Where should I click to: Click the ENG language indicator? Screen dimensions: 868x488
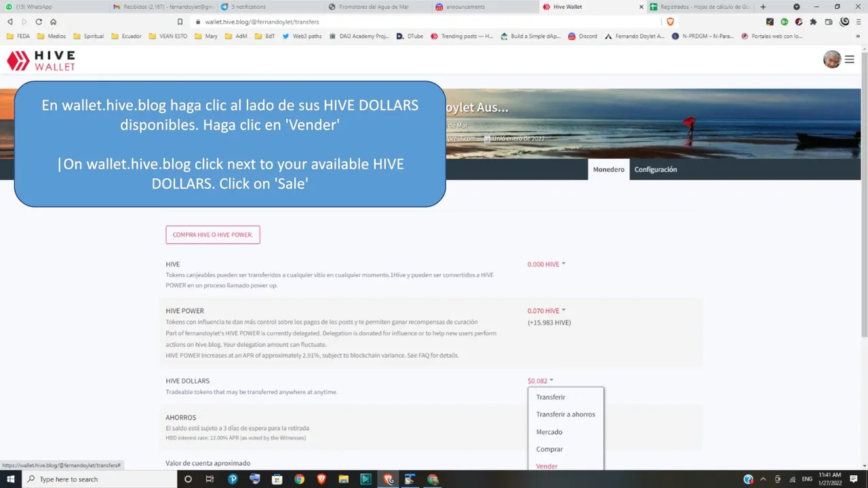click(x=807, y=479)
